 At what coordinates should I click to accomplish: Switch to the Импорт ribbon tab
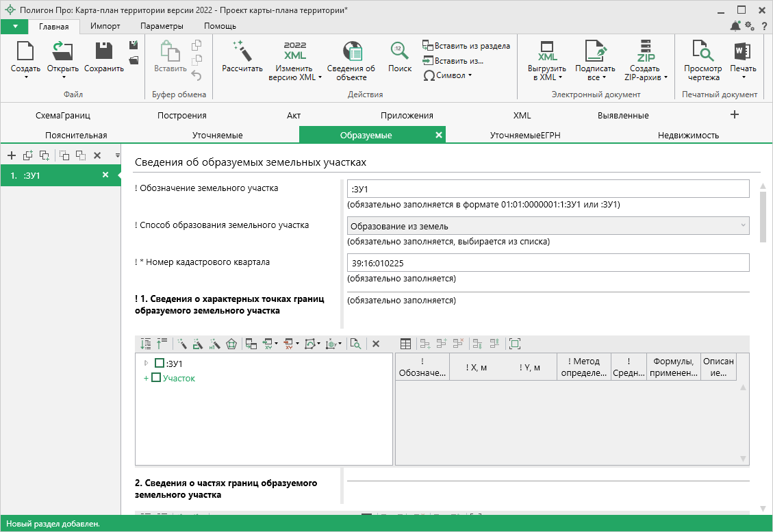105,26
